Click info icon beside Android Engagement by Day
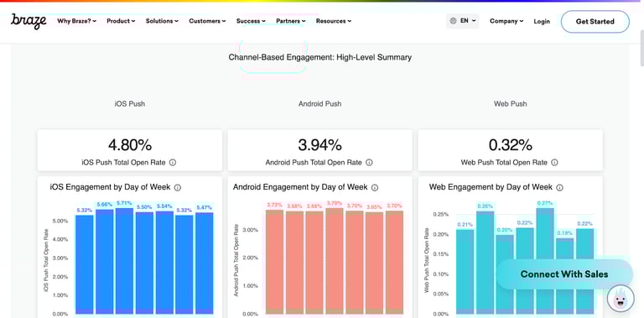 pyautogui.click(x=375, y=188)
